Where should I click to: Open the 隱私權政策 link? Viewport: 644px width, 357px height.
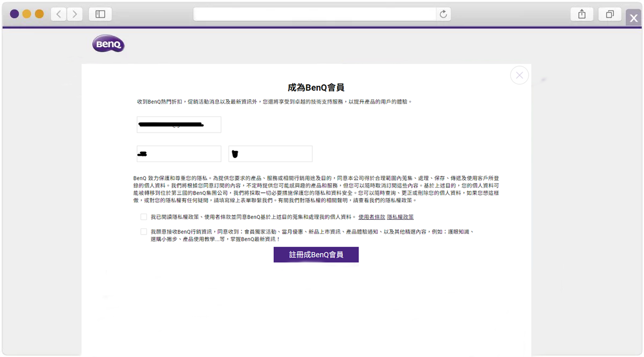click(400, 217)
